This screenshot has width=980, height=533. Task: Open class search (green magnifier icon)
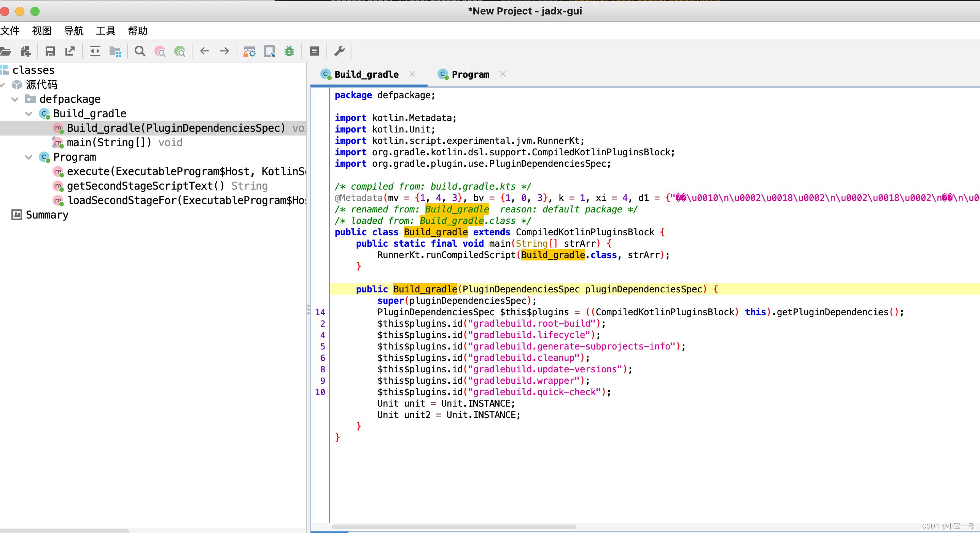(x=180, y=51)
